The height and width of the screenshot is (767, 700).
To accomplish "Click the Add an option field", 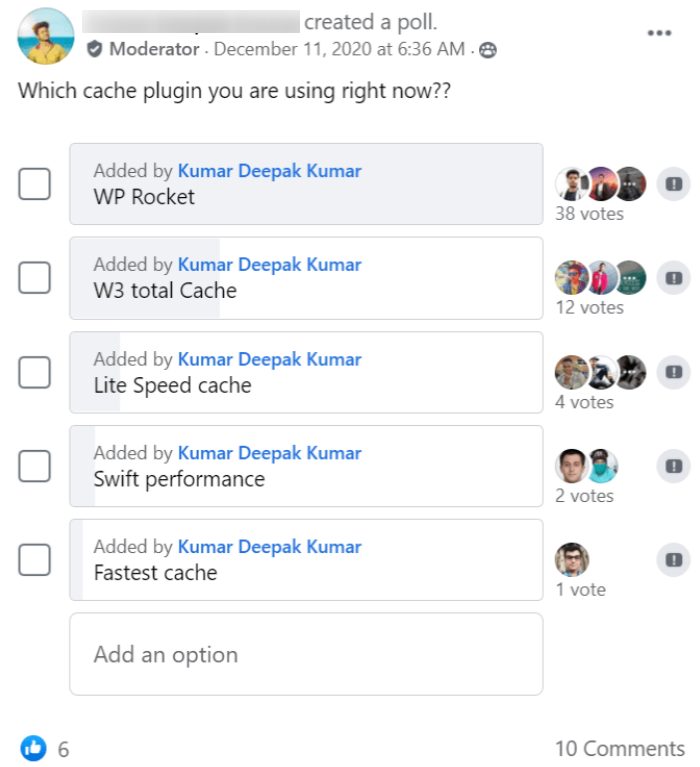I will coord(306,654).
